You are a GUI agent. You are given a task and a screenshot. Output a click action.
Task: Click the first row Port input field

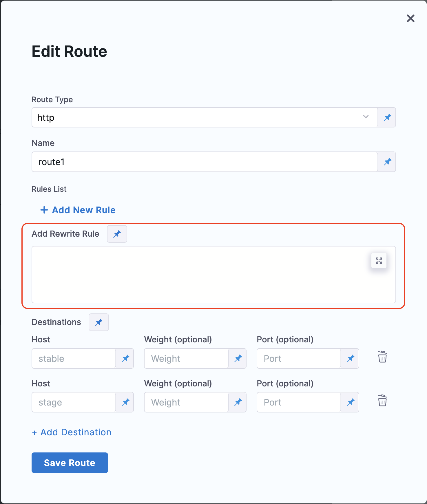pyautogui.click(x=299, y=359)
